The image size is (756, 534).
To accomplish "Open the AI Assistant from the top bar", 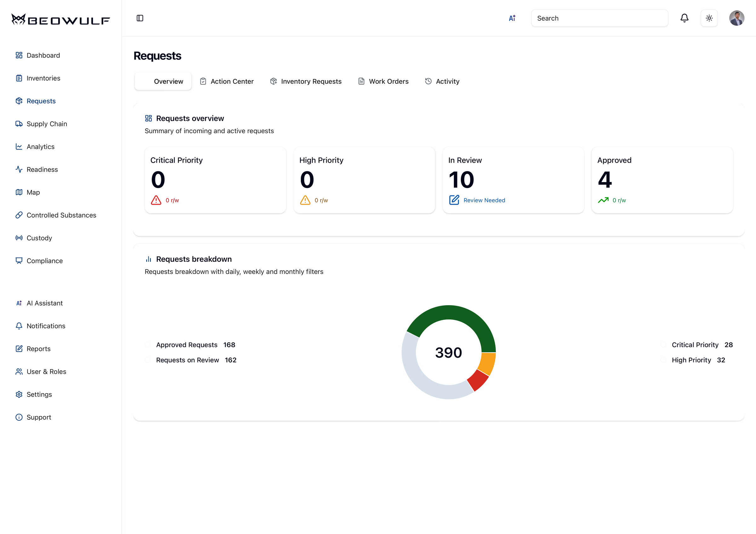I will (x=512, y=18).
